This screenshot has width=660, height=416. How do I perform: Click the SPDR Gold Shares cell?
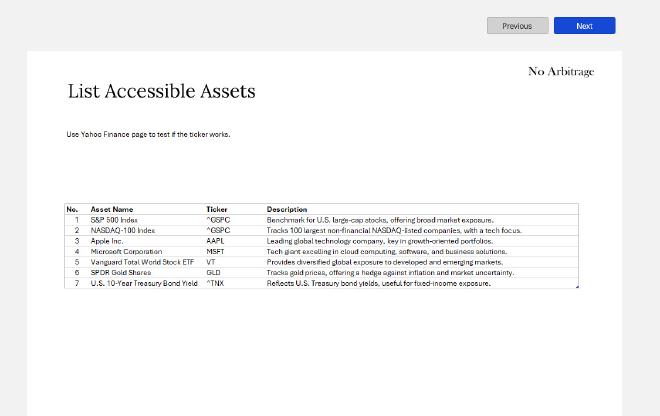click(x=121, y=273)
